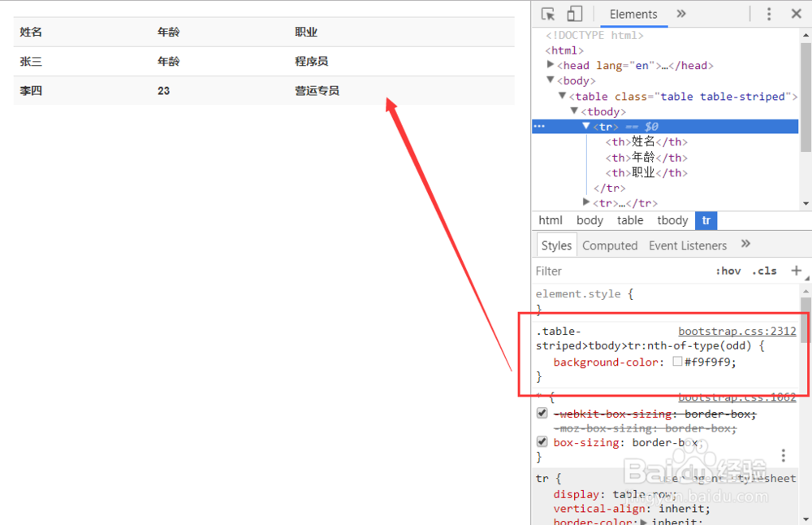This screenshot has width=812, height=525.
Task: Toggle the background-color checkbox swatch off
Action: (x=677, y=362)
